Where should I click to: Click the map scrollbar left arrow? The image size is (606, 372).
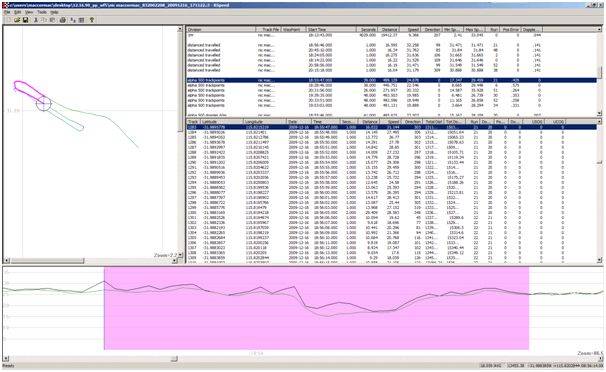click(6, 261)
